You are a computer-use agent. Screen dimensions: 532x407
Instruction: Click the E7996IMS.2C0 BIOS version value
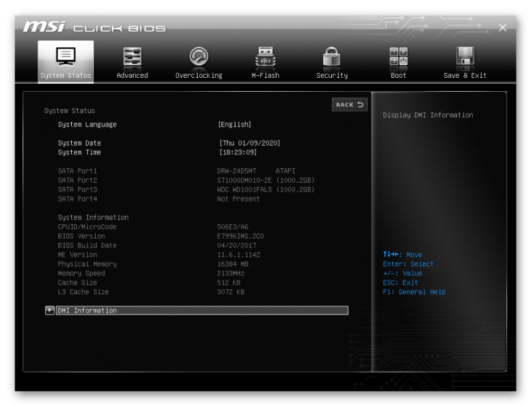[241, 236]
